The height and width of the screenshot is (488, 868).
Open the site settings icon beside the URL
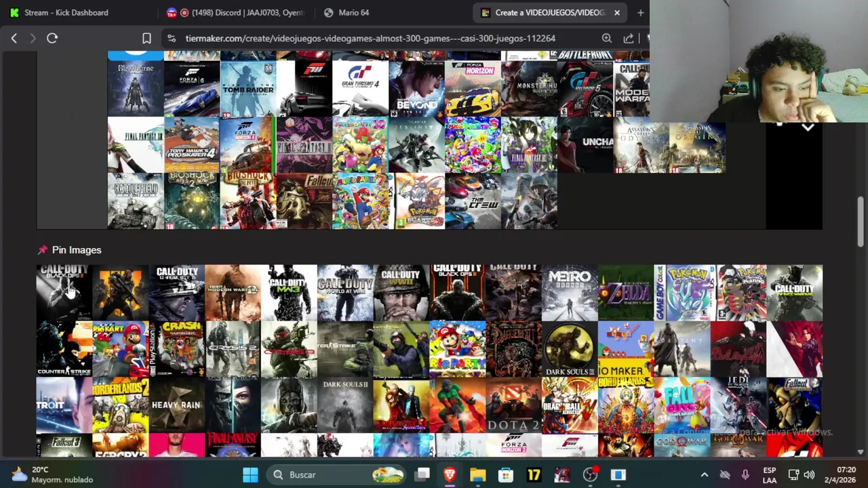(172, 39)
